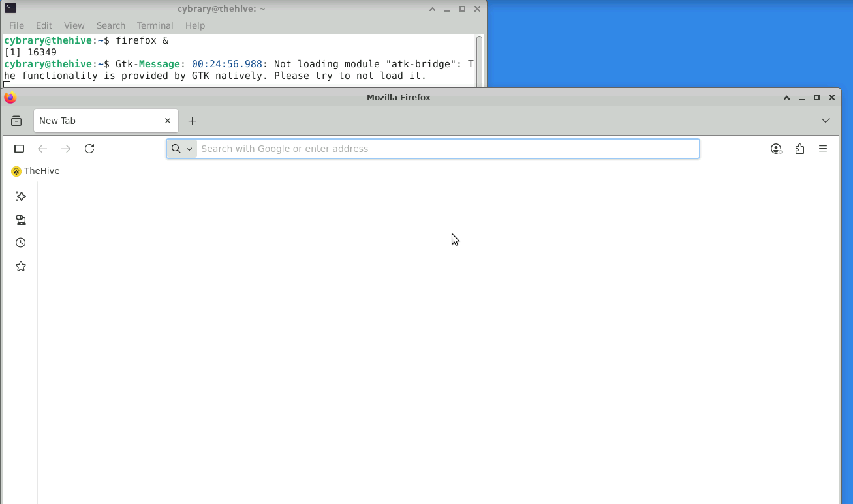Open the Firefox hamburger application menu
Screen dimensions: 853x504
823,149
